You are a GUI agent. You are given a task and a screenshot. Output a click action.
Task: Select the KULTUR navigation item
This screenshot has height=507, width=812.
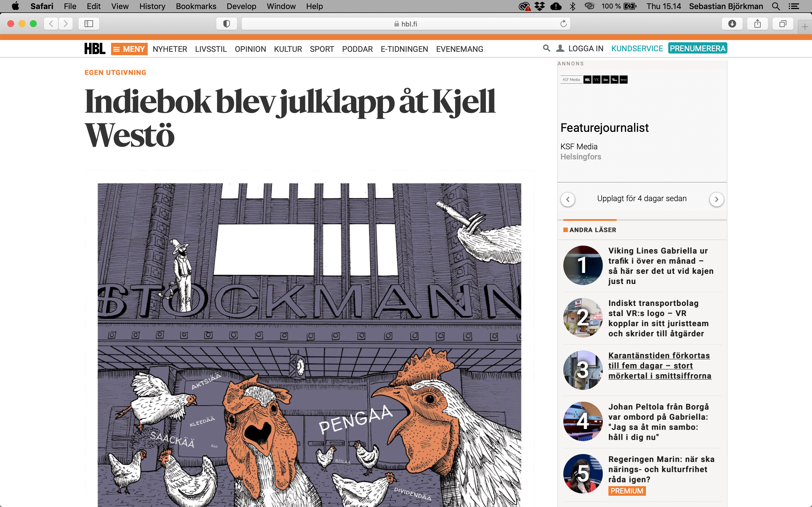tap(288, 49)
